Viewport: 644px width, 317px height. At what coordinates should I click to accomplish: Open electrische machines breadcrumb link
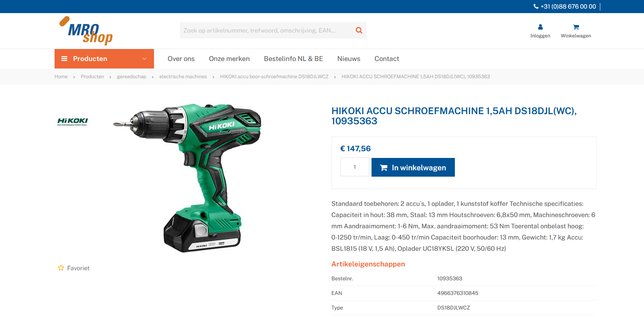pyautogui.click(x=183, y=77)
